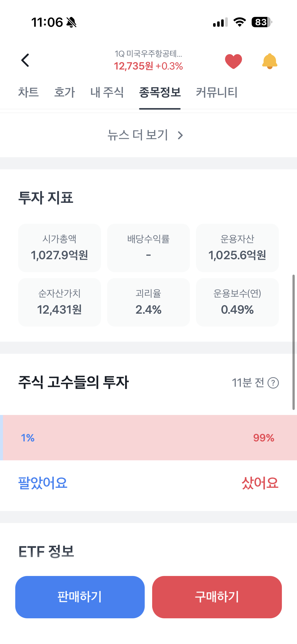Tap the 괴리율 2.4% card
Screen dimensions: 297x644
[x=148, y=302]
